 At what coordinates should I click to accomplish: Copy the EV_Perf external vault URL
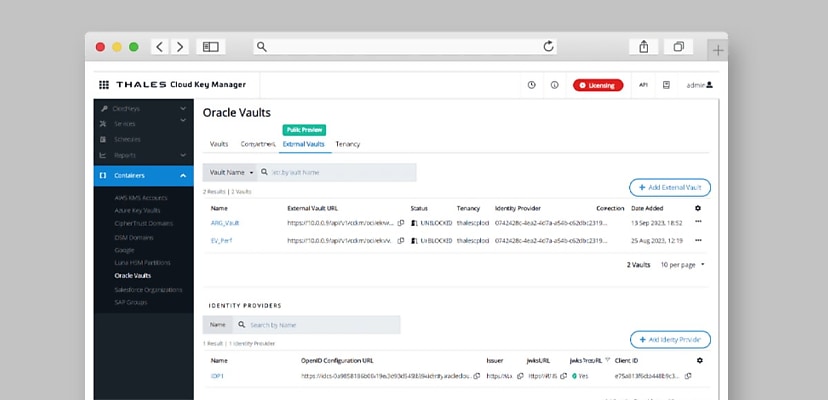(401, 241)
